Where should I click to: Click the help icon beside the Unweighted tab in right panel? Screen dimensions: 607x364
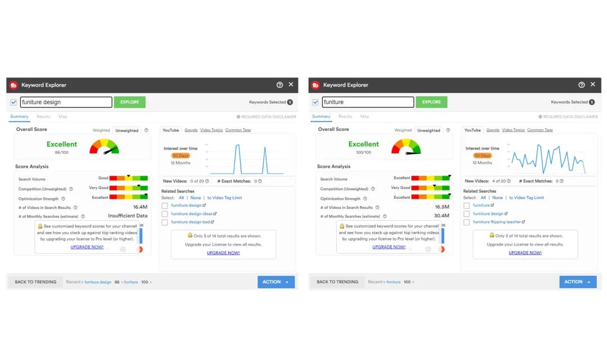tap(448, 130)
